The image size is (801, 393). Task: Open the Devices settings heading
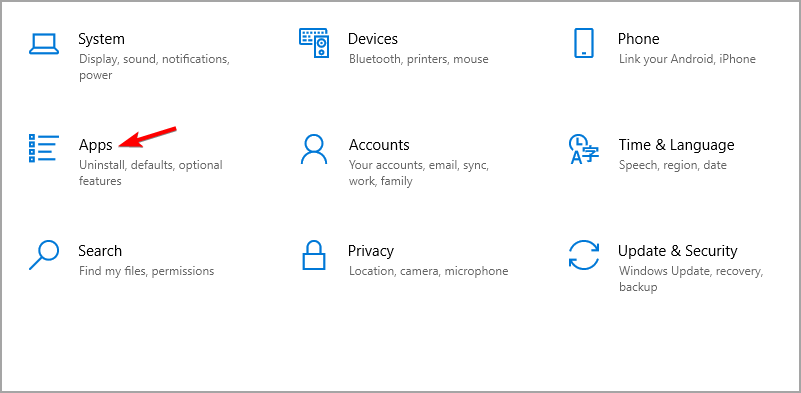pyautogui.click(x=372, y=39)
